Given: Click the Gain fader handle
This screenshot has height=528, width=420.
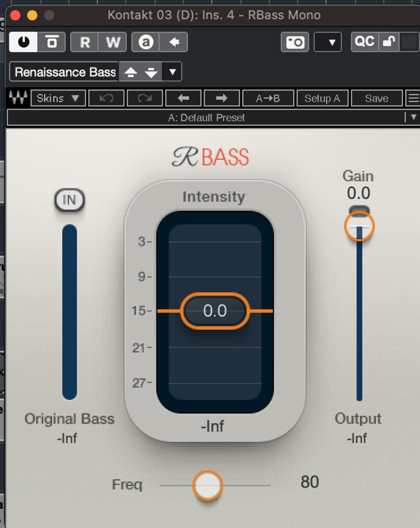Looking at the screenshot, I should click(359, 226).
